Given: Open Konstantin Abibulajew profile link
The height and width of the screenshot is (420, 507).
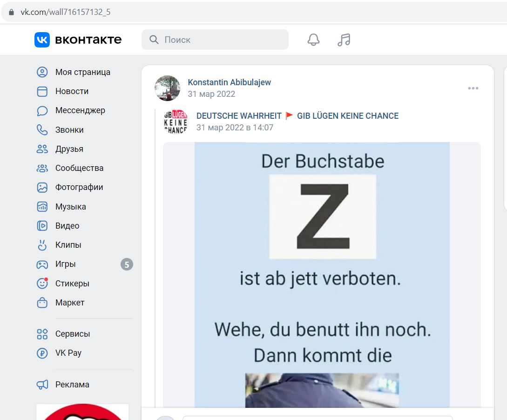Looking at the screenshot, I should pyautogui.click(x=229, y=82).
